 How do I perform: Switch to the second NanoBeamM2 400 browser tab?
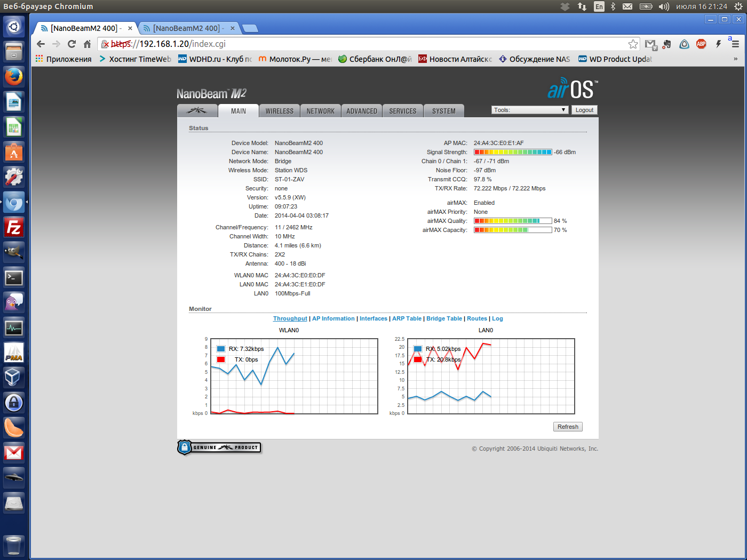189,28
